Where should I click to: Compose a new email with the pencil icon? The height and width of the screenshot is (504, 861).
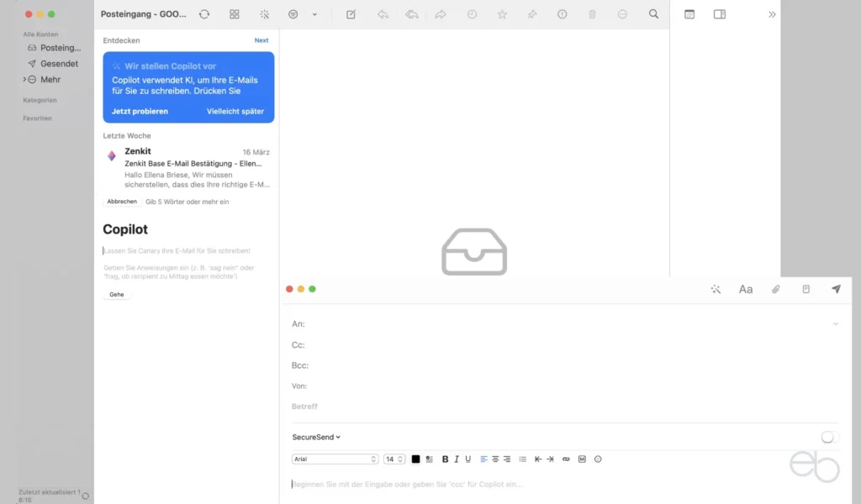[x=351, y=14]
